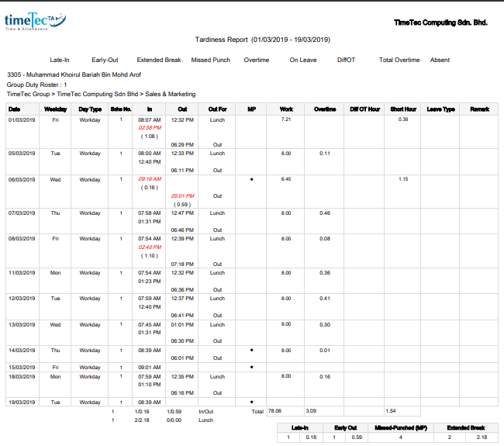
Task: Click the red 02:40 PM late-in time
Action: coord(150,247)
